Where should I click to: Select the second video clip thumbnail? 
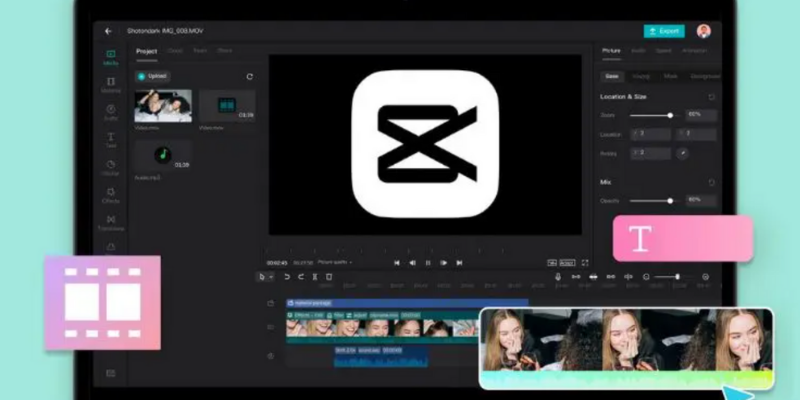pos(227,106)
